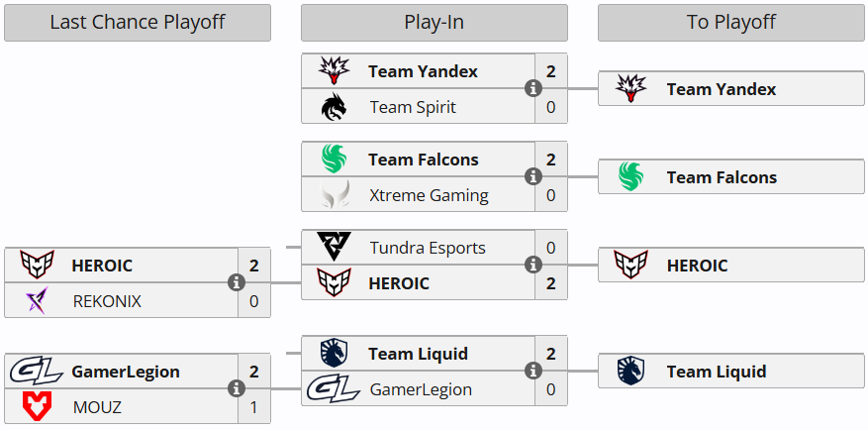Click the REKONIX logo icon

(38, 301)
